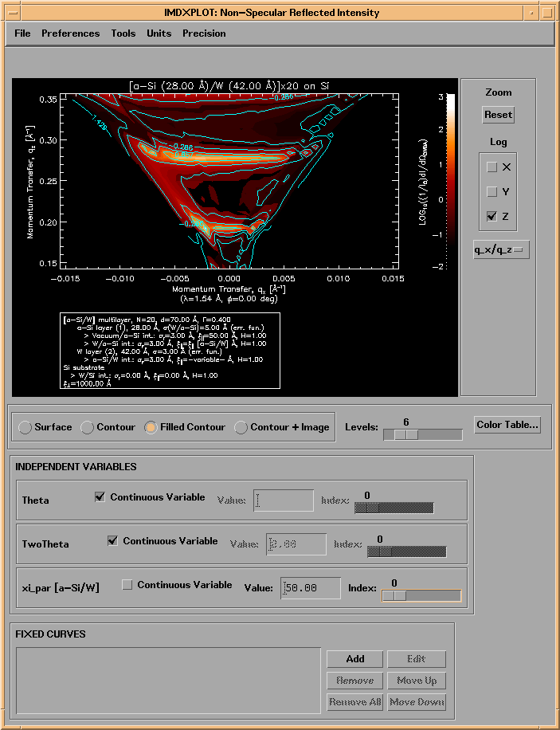
Task: Click the empty Fixed Curves list box
Action: pyautogui.click(x=168, y=680)
